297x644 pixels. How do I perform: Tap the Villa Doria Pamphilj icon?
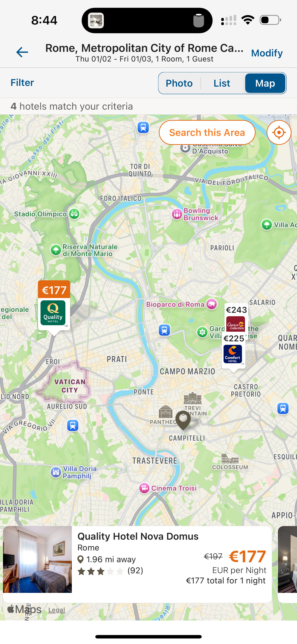pyautogui.click(x=56, y=472)
